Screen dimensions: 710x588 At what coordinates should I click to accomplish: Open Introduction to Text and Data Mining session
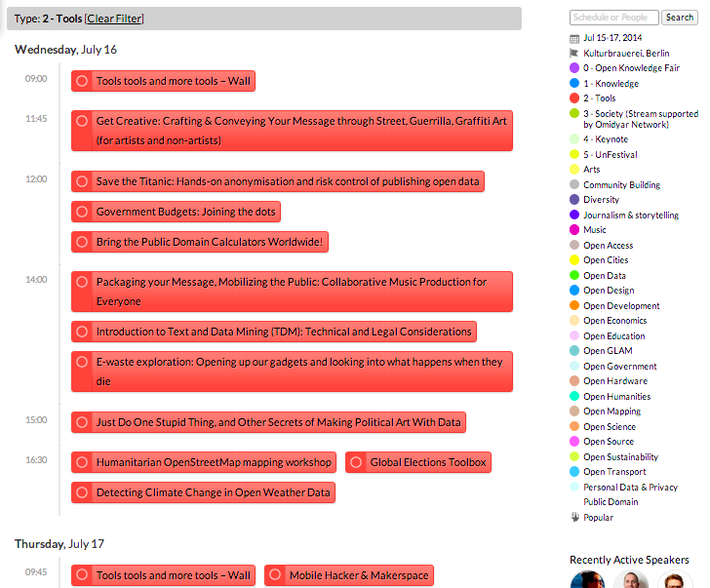click(x=284, y=332)
